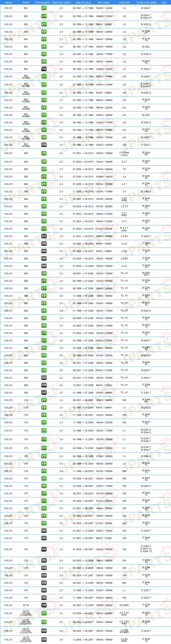Screen dimensions: 171x644
Task: Click the Marka column header
Action: point(9,2)
